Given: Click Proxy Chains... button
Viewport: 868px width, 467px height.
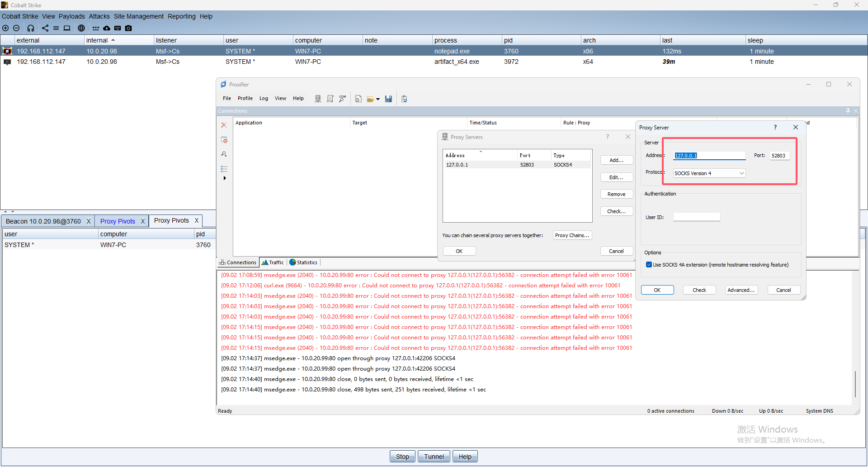Looking at the screenshot, I should coord(572,235).
